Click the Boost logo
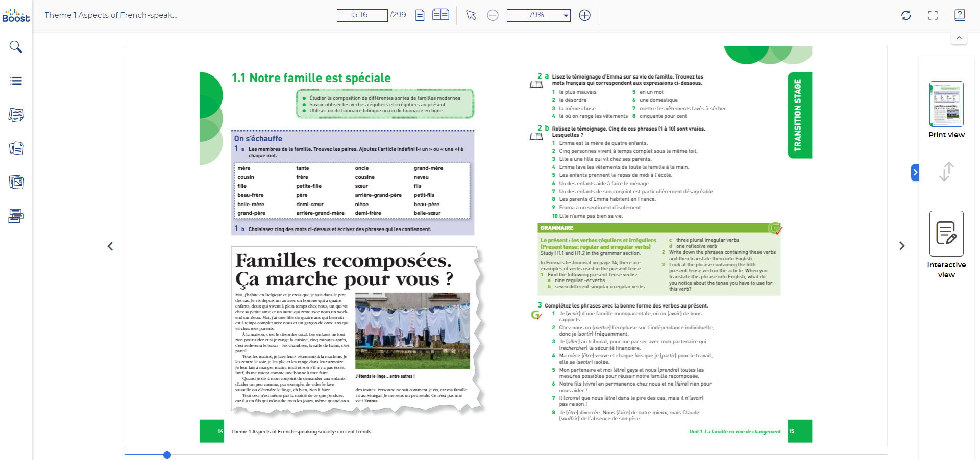 [16, 16]
